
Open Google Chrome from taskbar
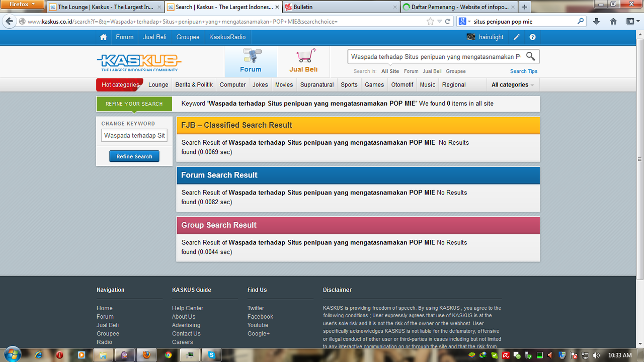coord(168,355)
